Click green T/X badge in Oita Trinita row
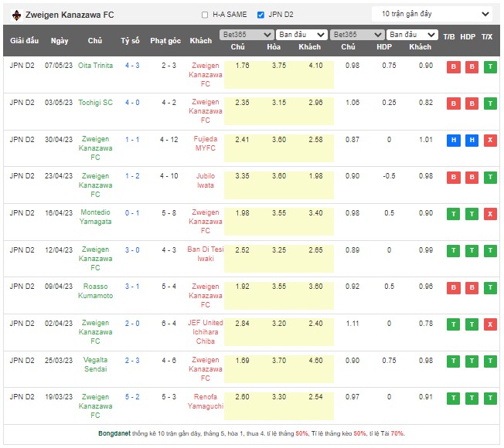The width and height of the screenshot is (504, 448). click(489, 67)
